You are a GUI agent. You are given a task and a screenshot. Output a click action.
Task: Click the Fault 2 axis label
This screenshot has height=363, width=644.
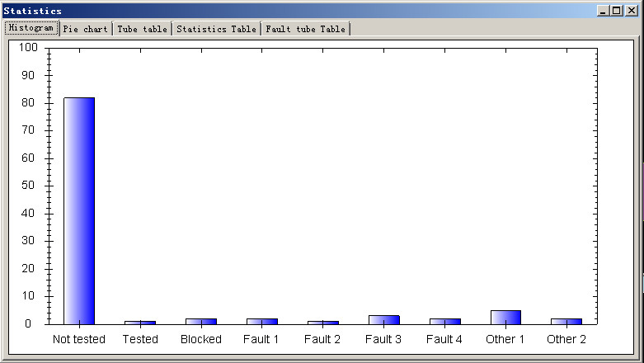(x=322, y=339)
